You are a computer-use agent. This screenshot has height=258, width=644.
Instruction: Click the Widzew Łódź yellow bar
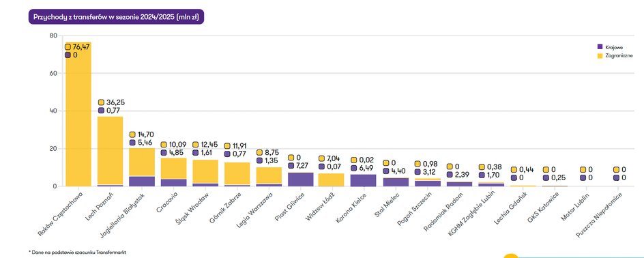(332, 180)
